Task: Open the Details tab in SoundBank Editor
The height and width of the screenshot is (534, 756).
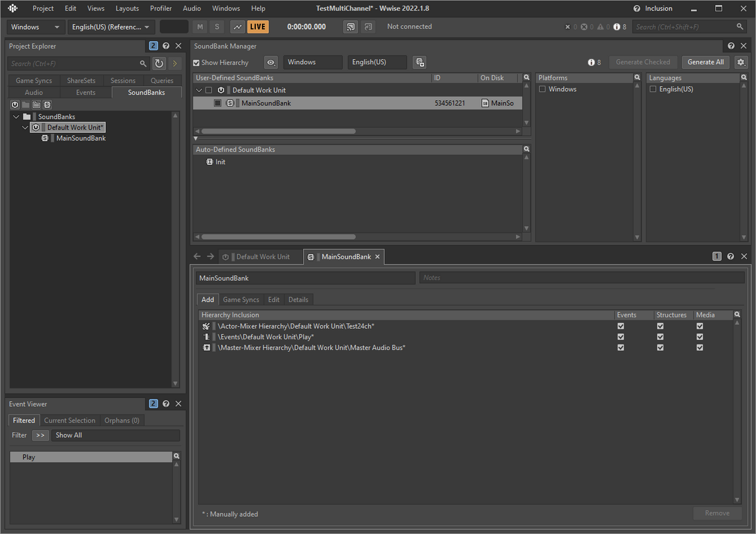Action: [299, 300]
